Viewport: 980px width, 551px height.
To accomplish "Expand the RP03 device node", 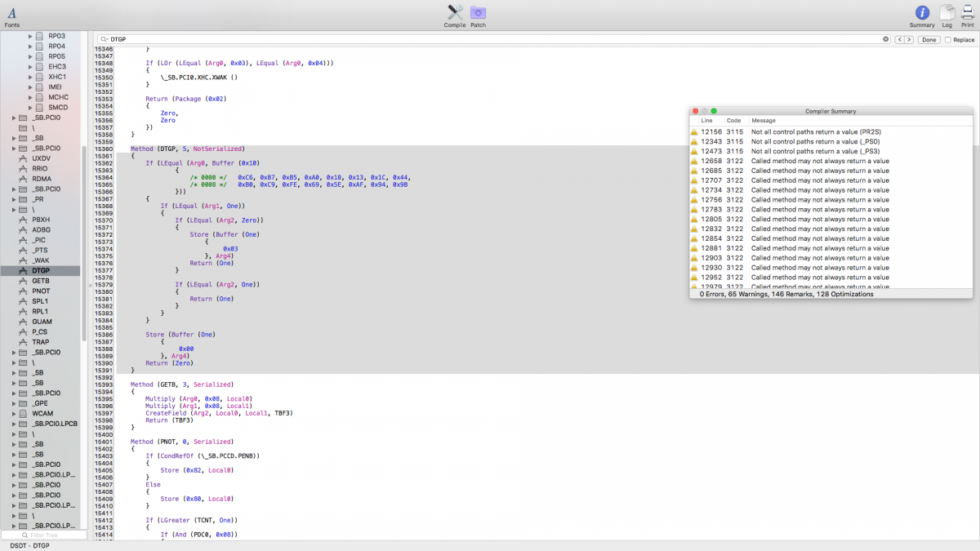I will tap(30, 36).
